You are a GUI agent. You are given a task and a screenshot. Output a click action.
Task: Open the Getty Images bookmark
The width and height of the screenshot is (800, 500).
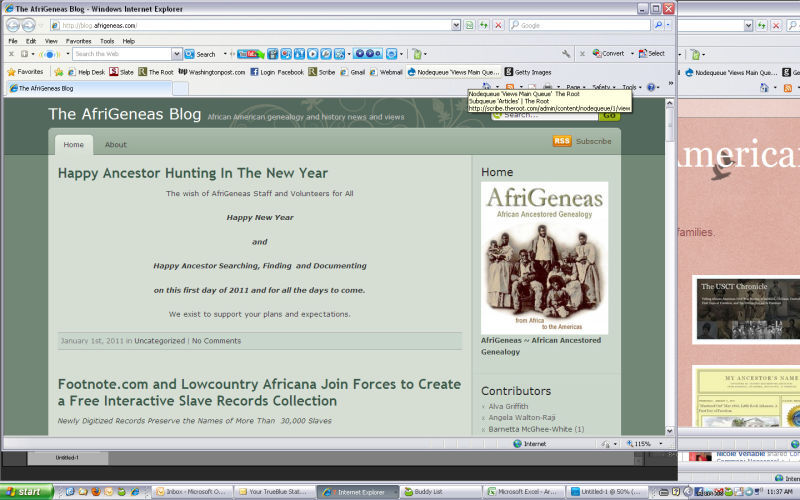[x=528, y=72]
